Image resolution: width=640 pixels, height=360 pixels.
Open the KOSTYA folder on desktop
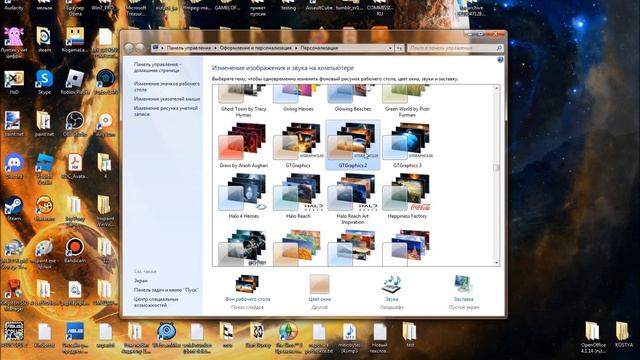pyautogui.click(x=624, y=334)
